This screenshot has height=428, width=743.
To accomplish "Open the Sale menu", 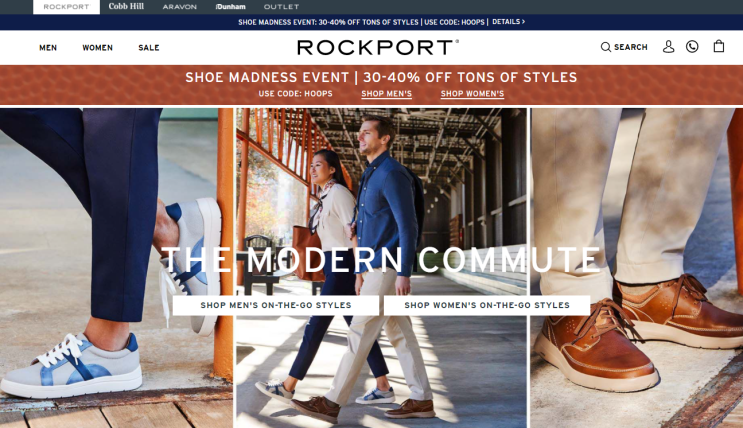I will coord(149,47).
